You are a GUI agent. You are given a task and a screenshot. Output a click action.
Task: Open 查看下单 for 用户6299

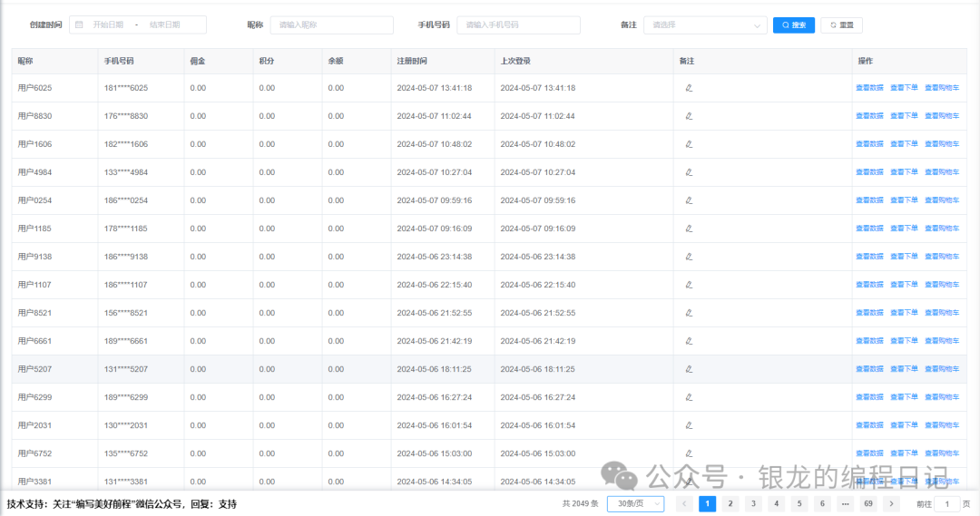click(x=904, y=397)
